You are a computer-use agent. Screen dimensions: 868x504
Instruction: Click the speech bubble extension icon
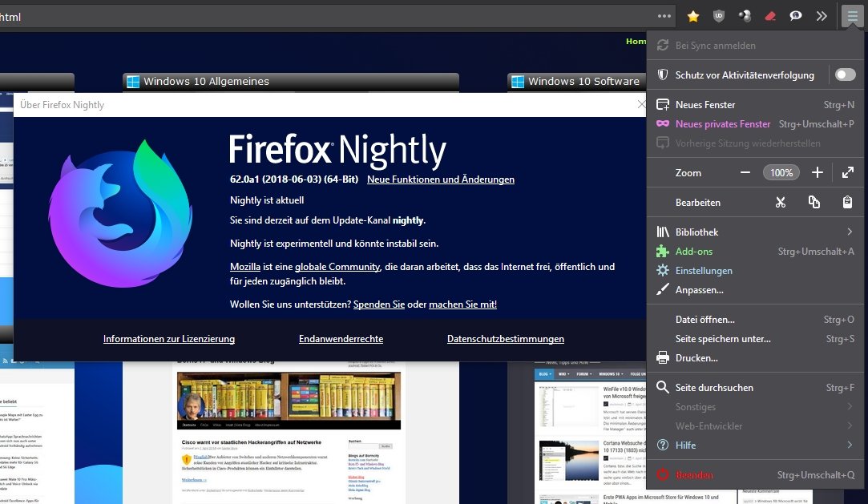796,16
